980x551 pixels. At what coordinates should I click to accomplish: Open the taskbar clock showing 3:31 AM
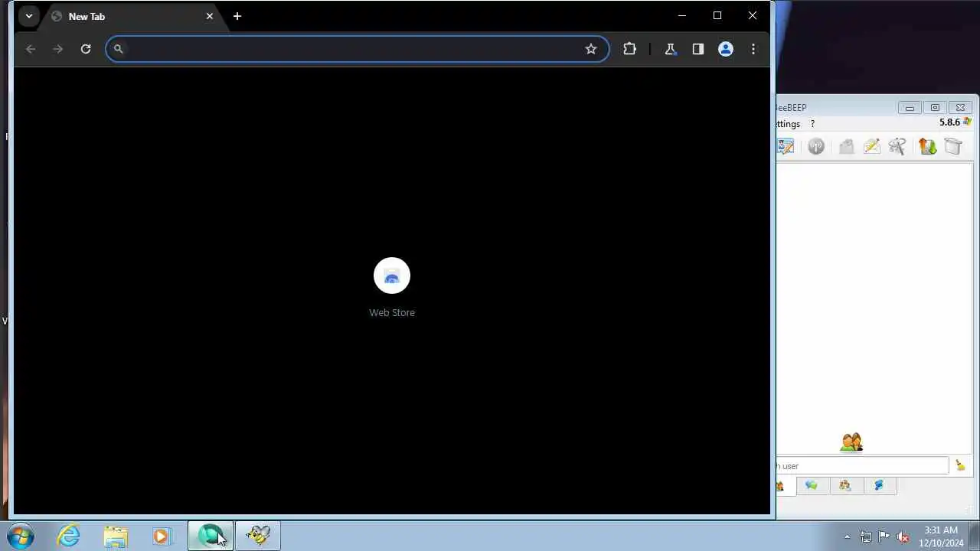point(941,536)
